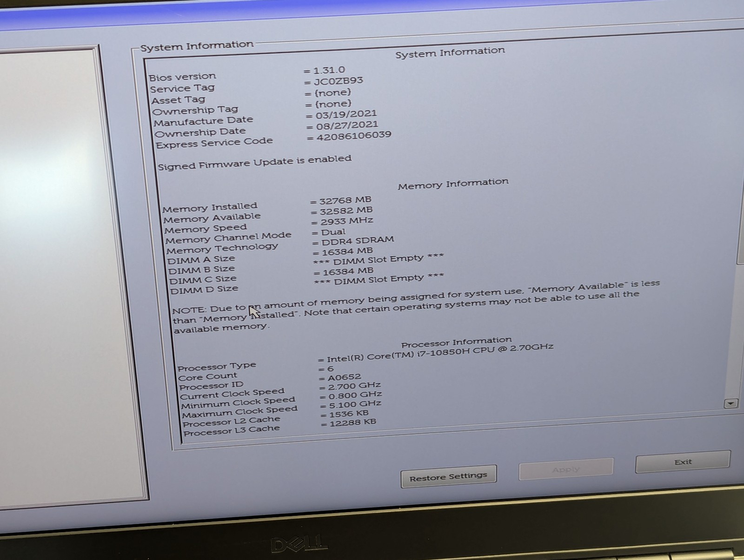This screenshot has height=560, width=744.
Task: Click the Ownership Tag label
Action: [195, 111]
